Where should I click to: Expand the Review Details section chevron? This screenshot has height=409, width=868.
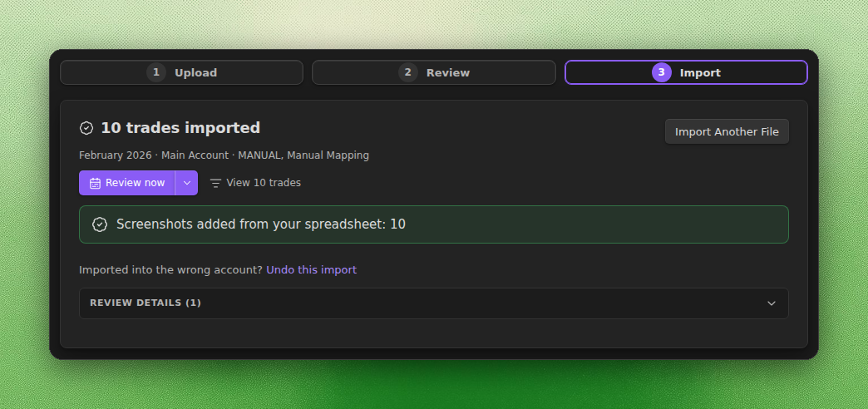pos(771,303)
